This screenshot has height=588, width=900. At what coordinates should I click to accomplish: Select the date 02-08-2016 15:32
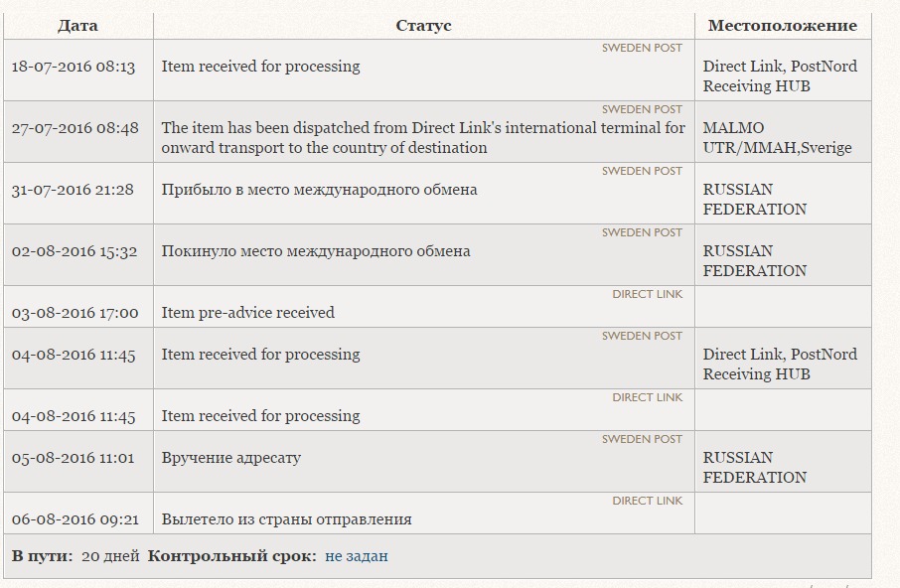point(75,251)
